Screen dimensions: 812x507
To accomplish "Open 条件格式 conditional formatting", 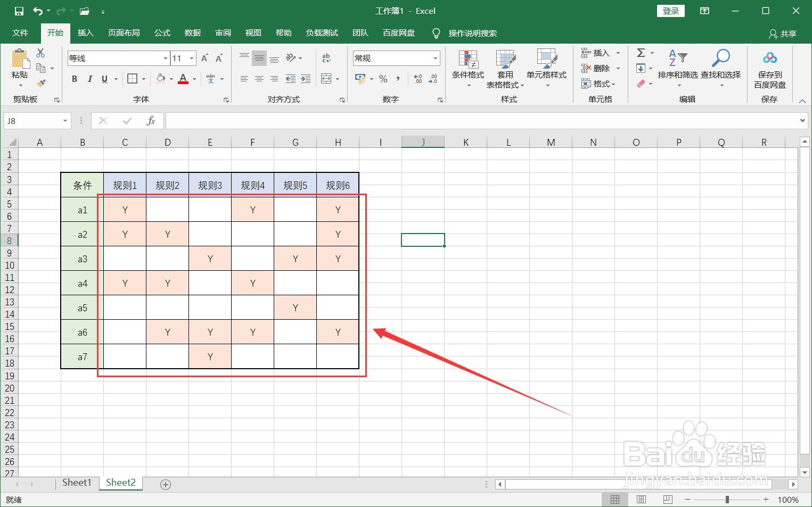I will [x=468, y=69].
